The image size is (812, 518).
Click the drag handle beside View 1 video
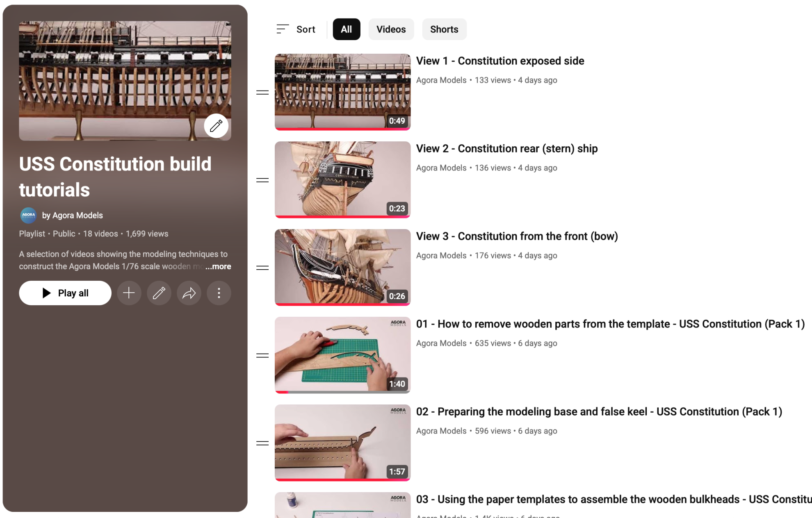pyautogui.click(x=262, y=92)
